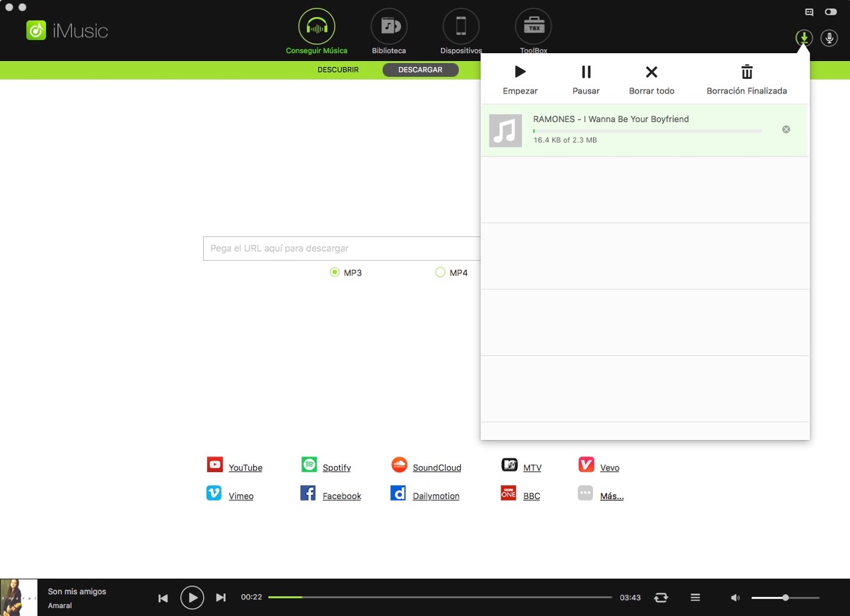Open the BBC link
This screenshot has width=850, height=616.
(532, 497)
